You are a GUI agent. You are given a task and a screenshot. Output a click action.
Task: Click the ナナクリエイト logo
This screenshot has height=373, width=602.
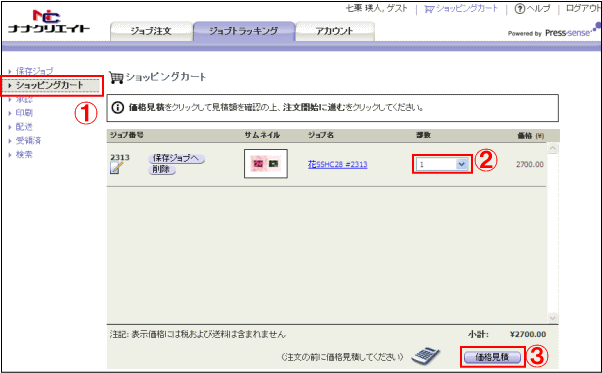(x=49, y=21)
